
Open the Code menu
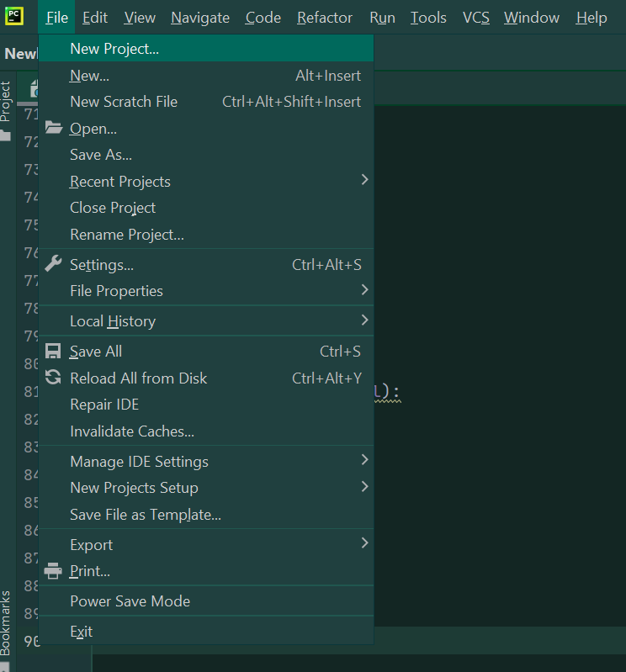263,18
